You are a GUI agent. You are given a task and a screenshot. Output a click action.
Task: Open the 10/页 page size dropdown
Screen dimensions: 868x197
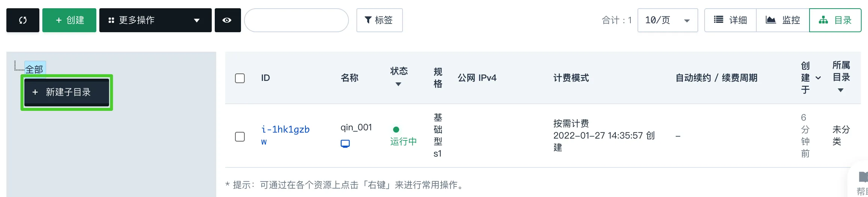667,20
